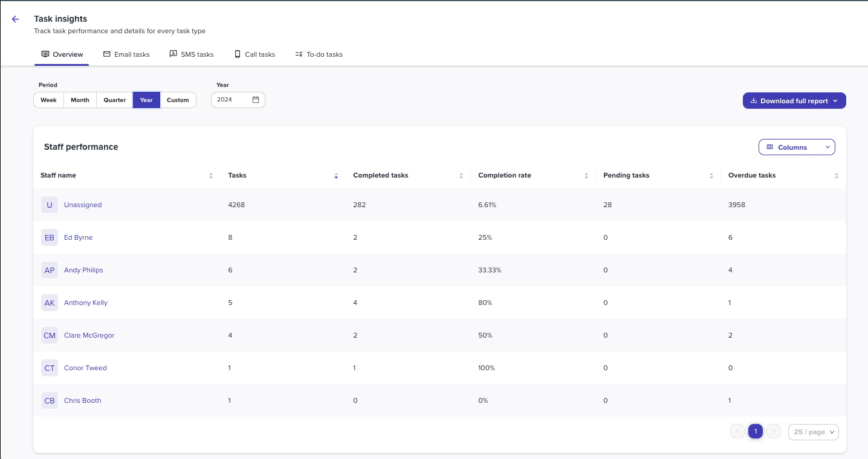Select the Week period option
Screen dimensions: 868x459
point(48,100)
